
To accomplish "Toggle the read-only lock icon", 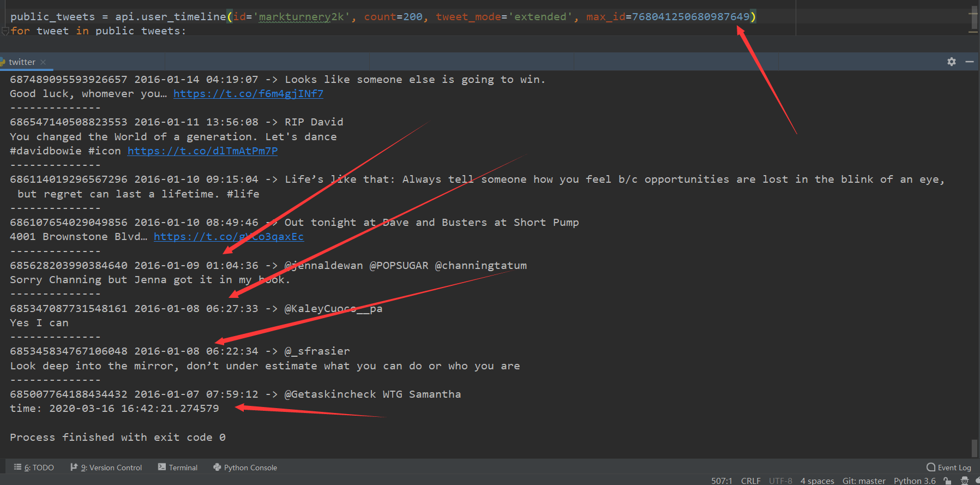I will tap(948, 481).
